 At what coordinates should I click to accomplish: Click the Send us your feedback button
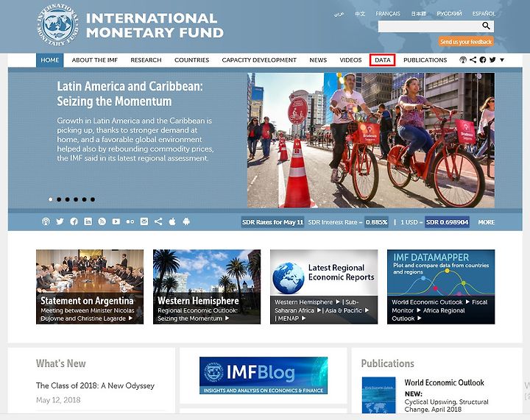466,41
